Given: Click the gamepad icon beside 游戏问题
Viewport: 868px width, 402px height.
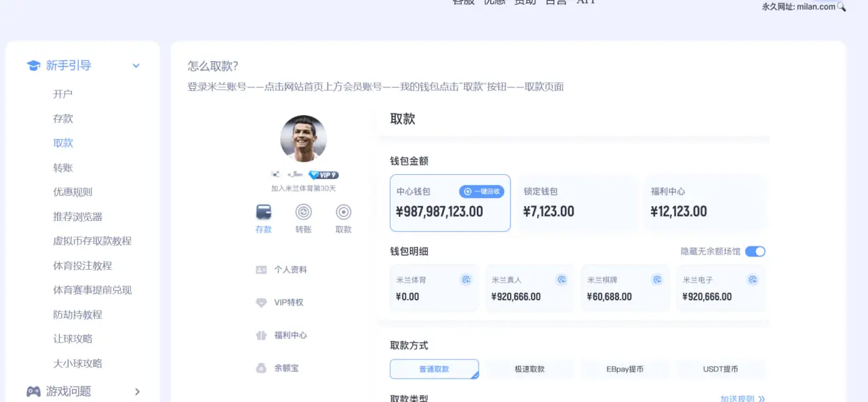Looking at the screenshot, I should click(33, 391).
